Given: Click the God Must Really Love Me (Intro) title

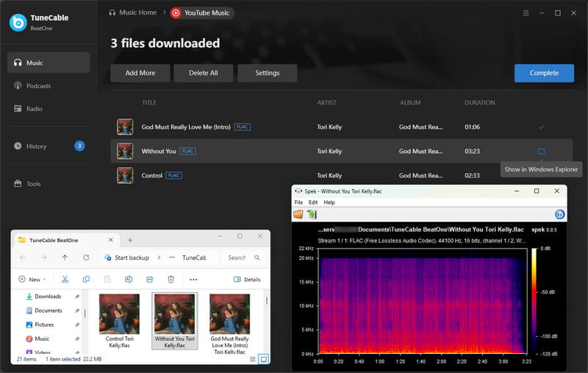Looking at the screenshot, I should (186, 127).
